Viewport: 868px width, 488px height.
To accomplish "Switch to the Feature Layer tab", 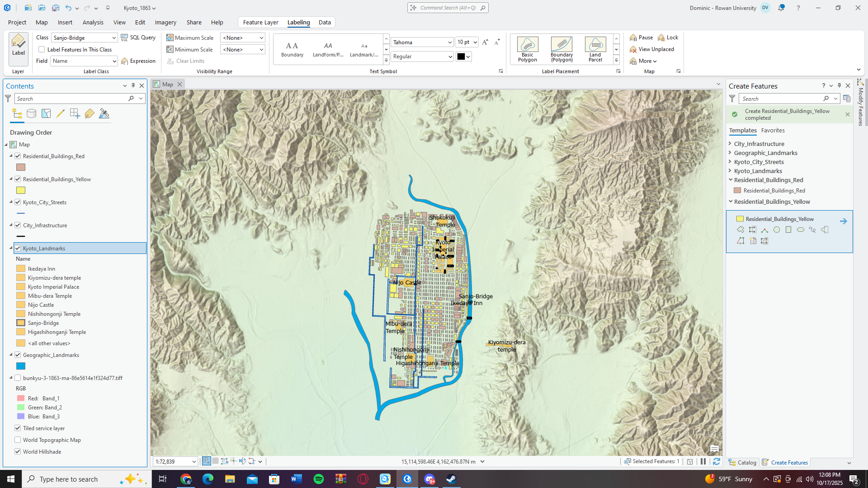I will point(260,22).
